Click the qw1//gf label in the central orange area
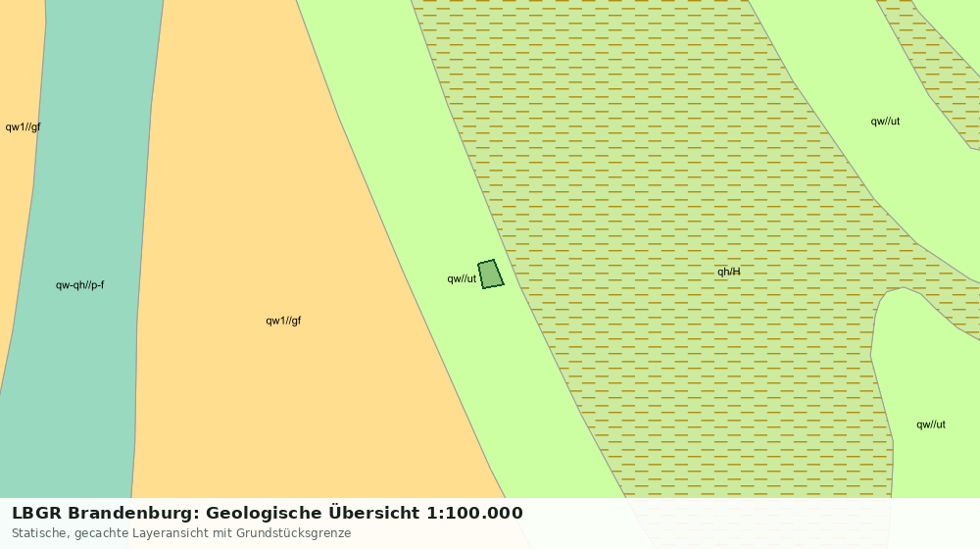 pyautogui.click(x=283, y=321)
